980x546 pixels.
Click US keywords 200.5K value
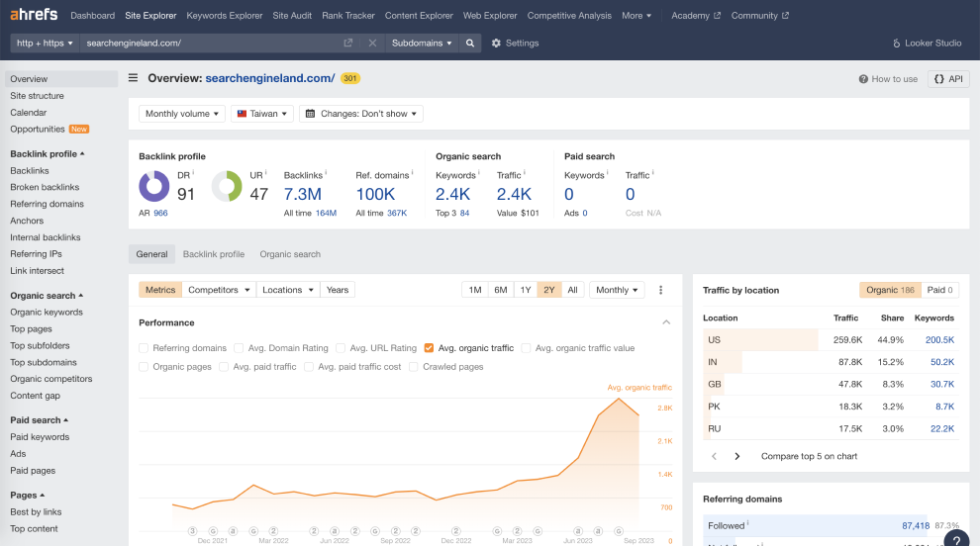click(x=939, y=340)
